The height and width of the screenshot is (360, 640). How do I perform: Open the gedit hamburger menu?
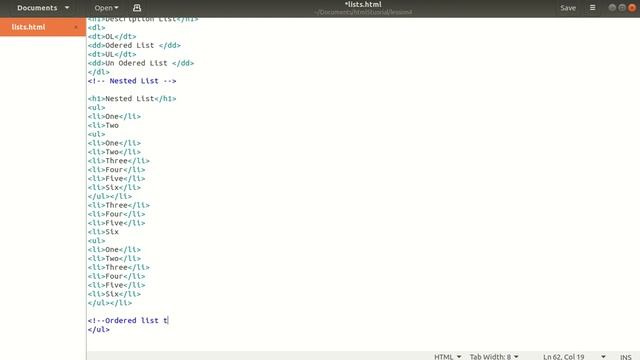(x=592, y=8)
